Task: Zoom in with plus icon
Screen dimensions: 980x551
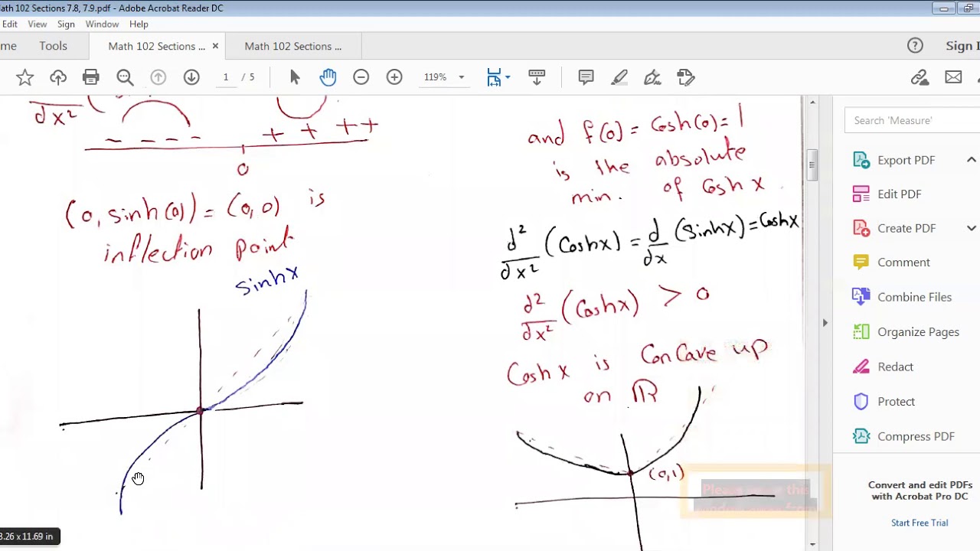Action: coord(394,77)
